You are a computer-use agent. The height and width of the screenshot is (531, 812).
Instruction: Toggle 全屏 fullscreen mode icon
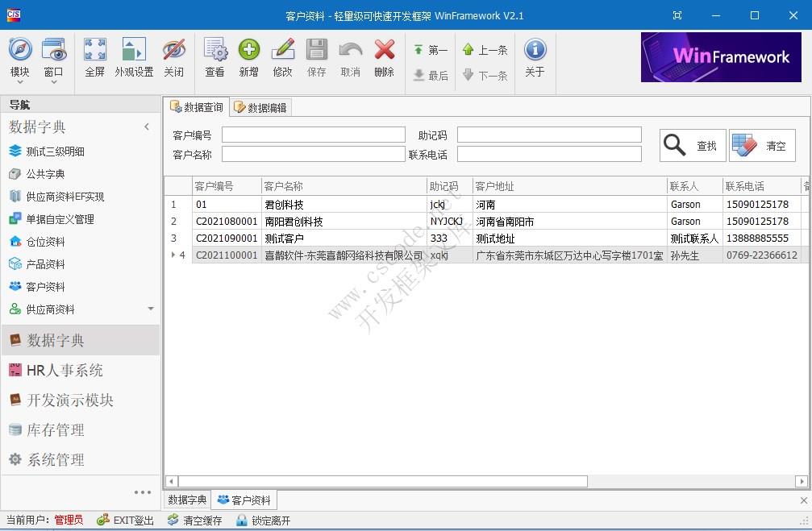coord(95,56)
